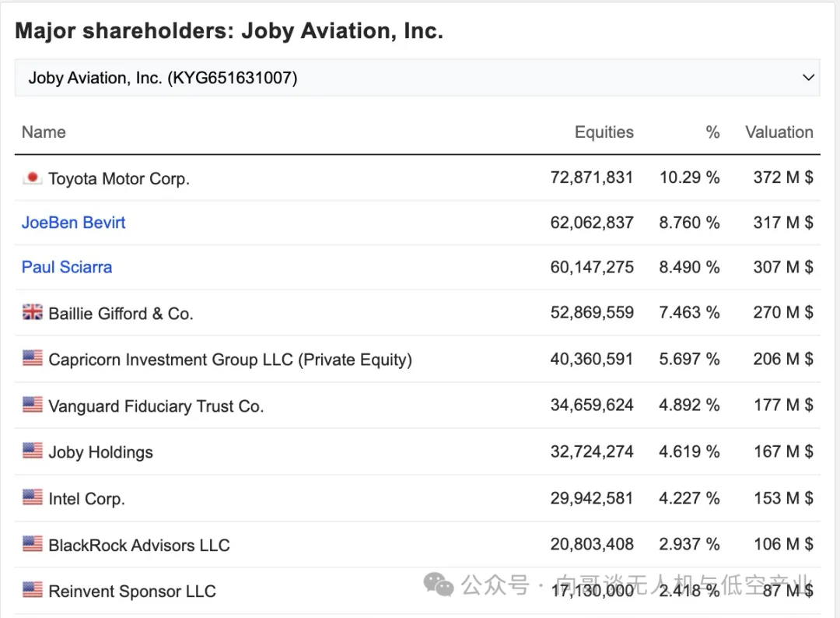Sort by Equities column header

604,132
